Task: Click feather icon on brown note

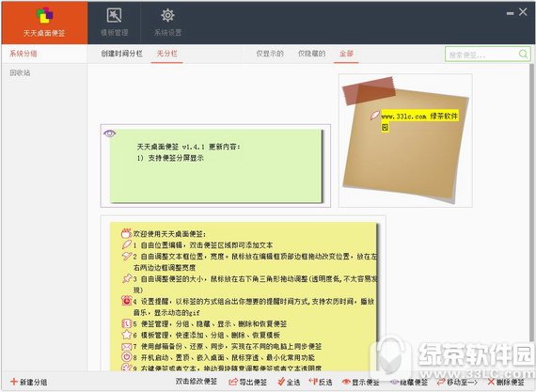Action: point(375,116)
